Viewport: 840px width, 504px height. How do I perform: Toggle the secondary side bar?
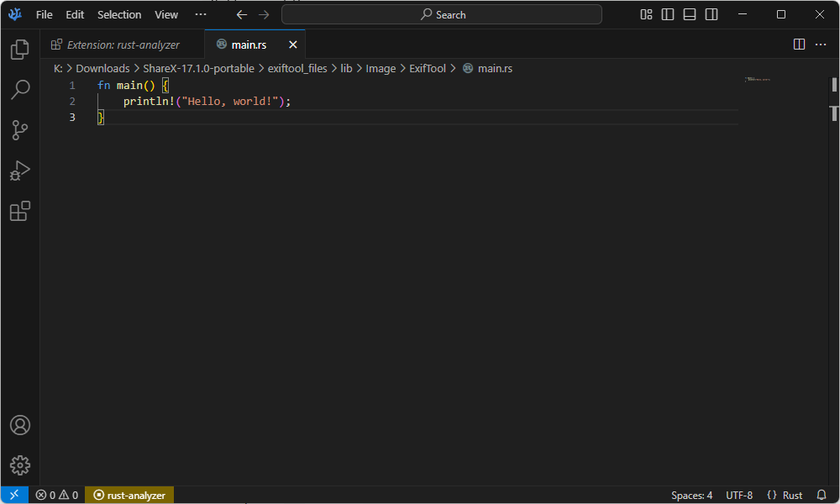pos(711,14)
